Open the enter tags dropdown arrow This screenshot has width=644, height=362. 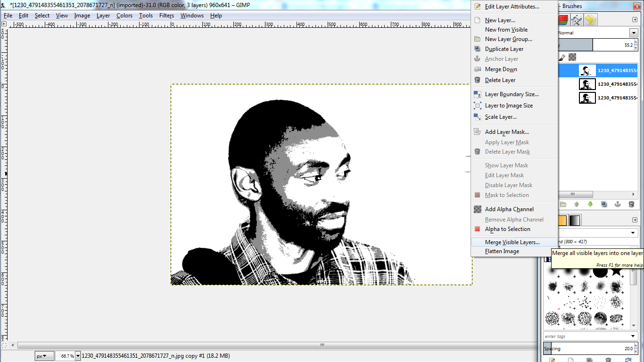pos(633,336)
